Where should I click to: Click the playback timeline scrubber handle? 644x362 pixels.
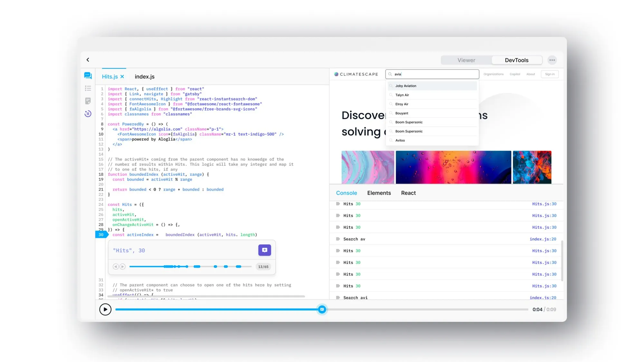pyautogui.click(x=322, y=310)
